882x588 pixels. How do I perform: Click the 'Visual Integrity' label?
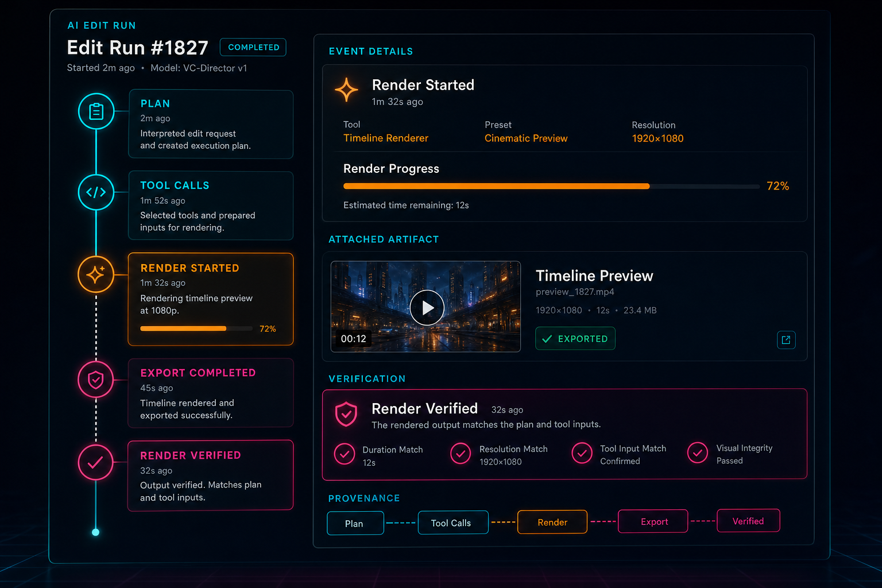744,448
